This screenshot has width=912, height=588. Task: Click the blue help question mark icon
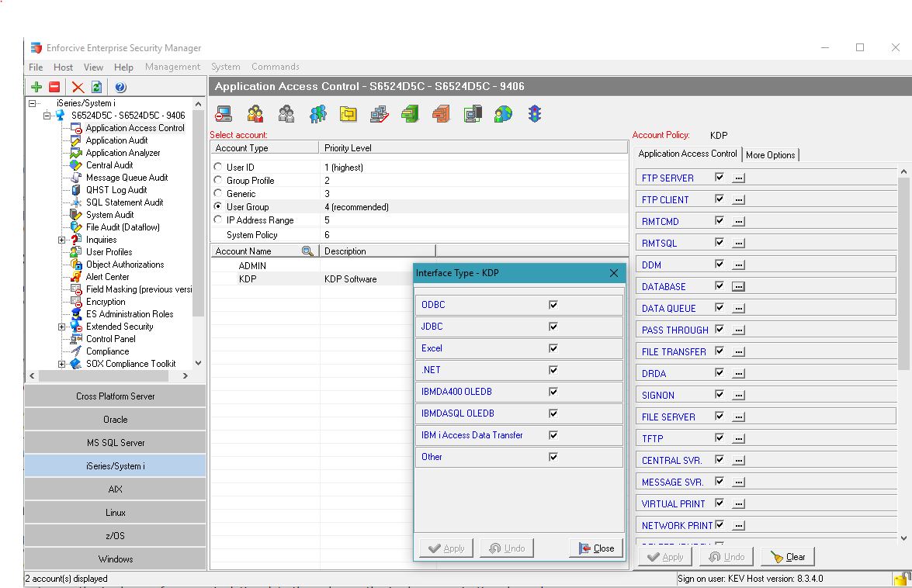pos(120,87)
